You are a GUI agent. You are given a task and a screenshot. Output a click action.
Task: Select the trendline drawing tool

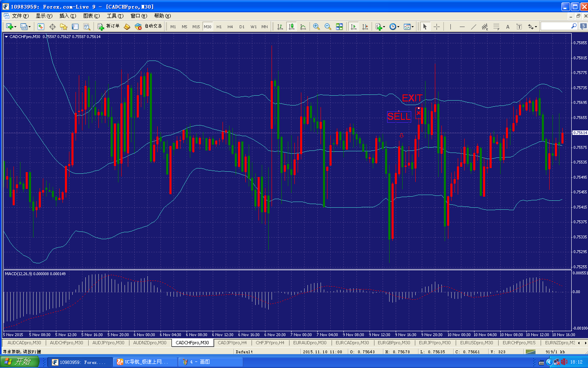coord(473,27)
